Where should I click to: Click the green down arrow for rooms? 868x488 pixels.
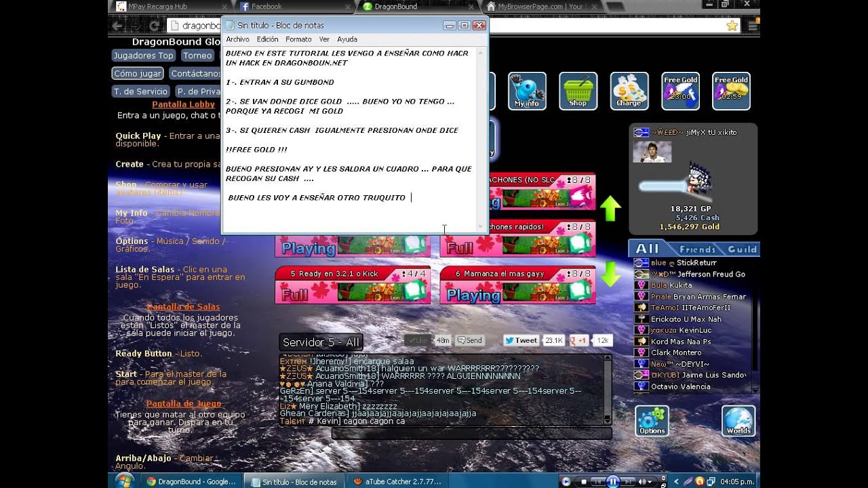coord(610,274)
